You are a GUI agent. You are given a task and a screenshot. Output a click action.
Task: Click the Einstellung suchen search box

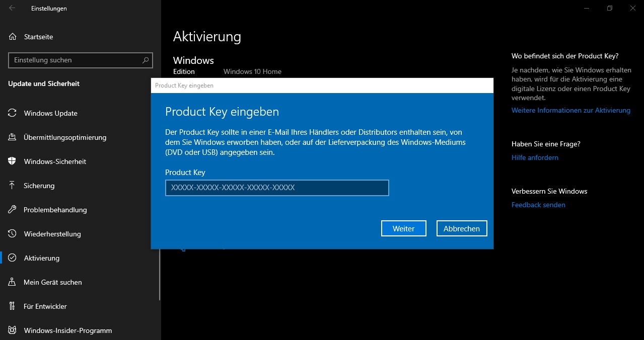pyautogui.click(x=75, y=60)
